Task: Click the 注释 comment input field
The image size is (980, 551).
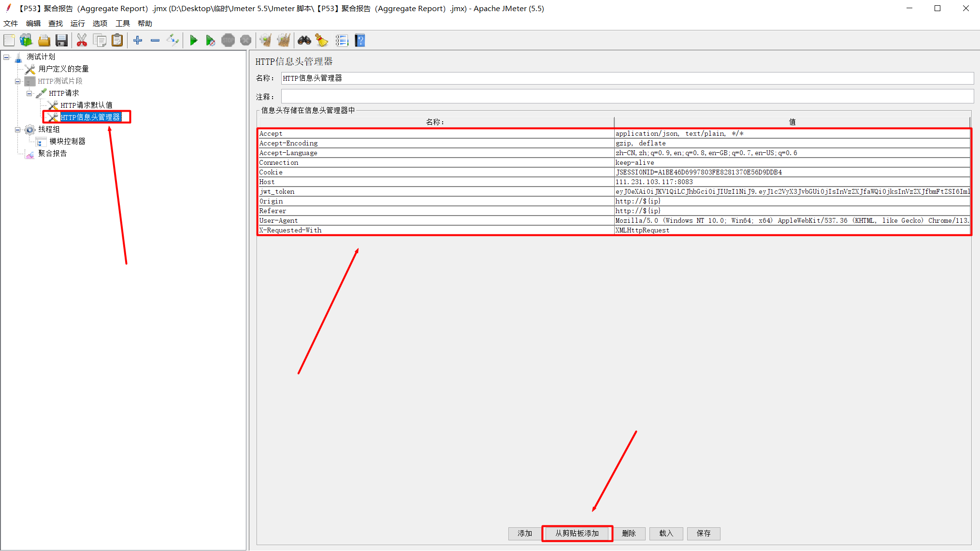Action: point(627,97)
